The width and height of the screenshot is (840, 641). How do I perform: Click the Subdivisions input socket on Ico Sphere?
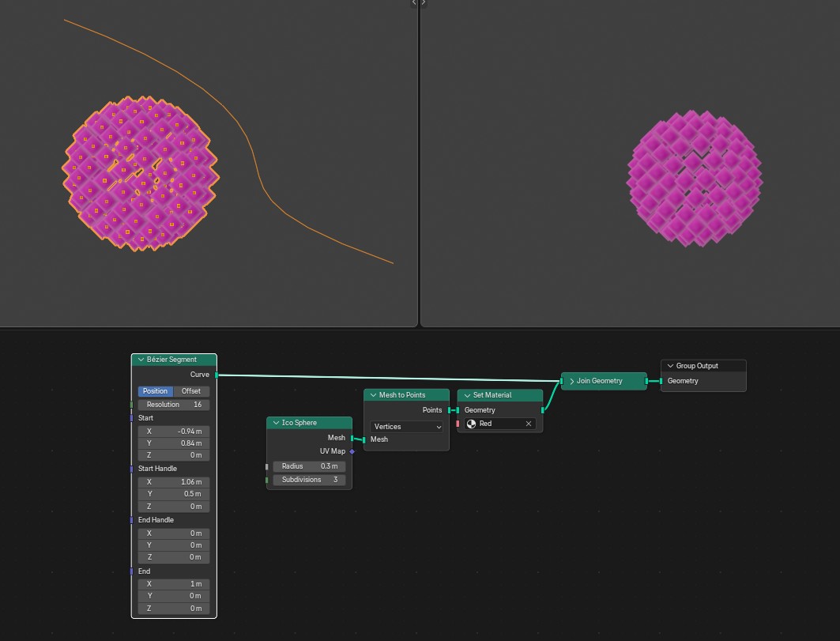pyautogui.click(x=267, y=481)
